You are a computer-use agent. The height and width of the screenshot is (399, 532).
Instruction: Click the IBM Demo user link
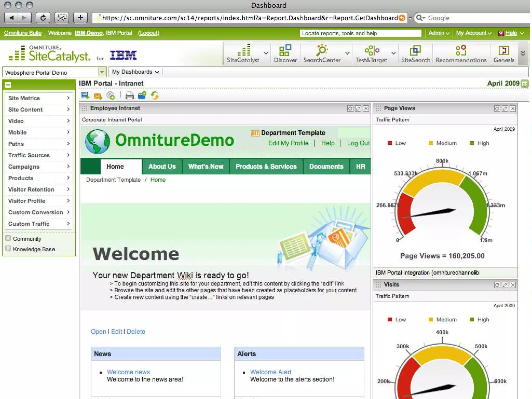point(89,33)
